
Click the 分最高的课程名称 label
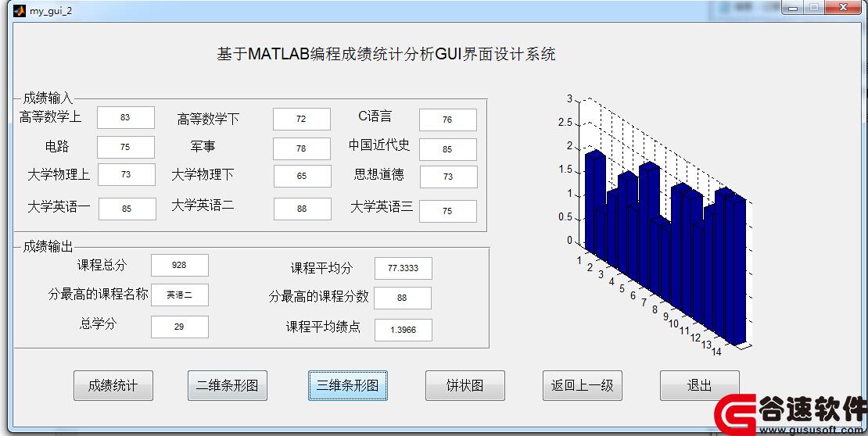click(x=98, y=295)
